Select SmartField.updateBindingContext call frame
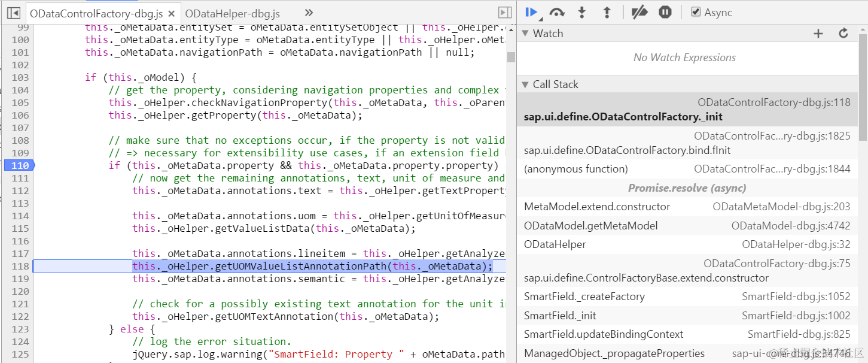The image size is (868, 363). tap(687, 334)
